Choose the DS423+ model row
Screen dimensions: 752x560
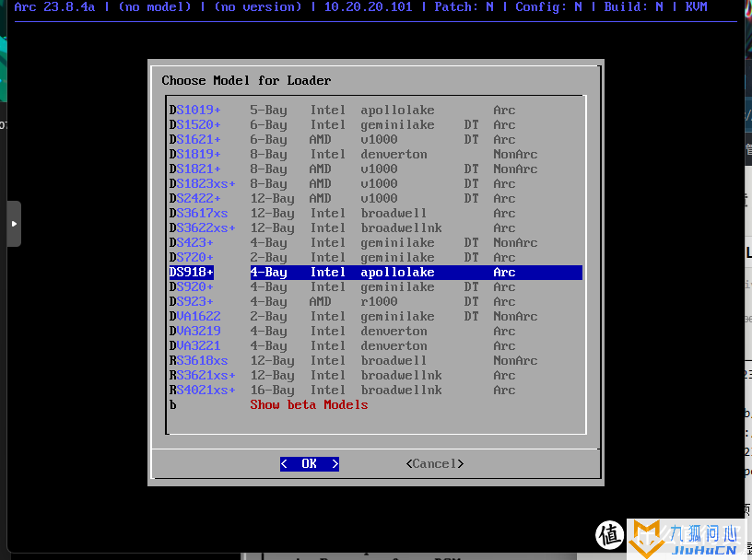375,242
